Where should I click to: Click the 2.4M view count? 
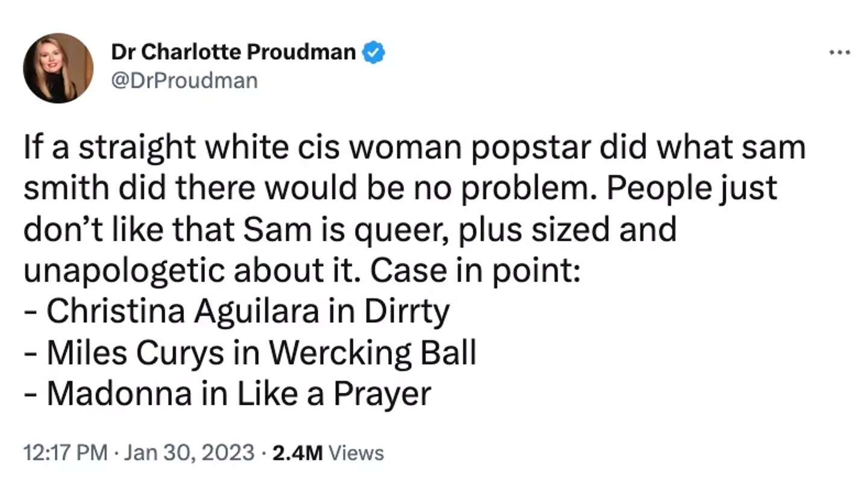(298, 452)
